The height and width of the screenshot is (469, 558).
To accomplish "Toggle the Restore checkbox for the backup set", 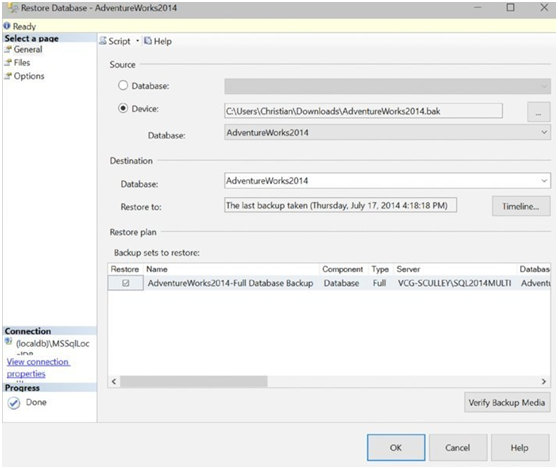I will pyautogui.click(x=126, y=283).
